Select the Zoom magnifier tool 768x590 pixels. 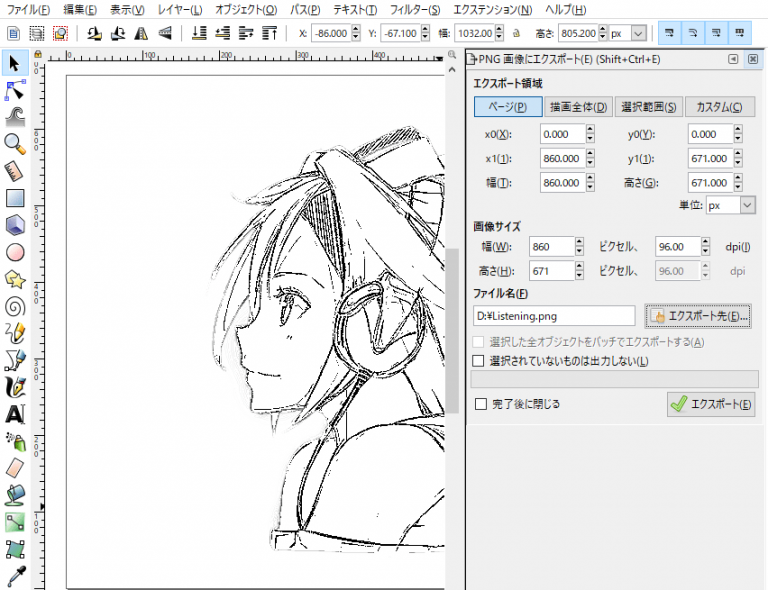pyautogui.click(x=14, y=143)
